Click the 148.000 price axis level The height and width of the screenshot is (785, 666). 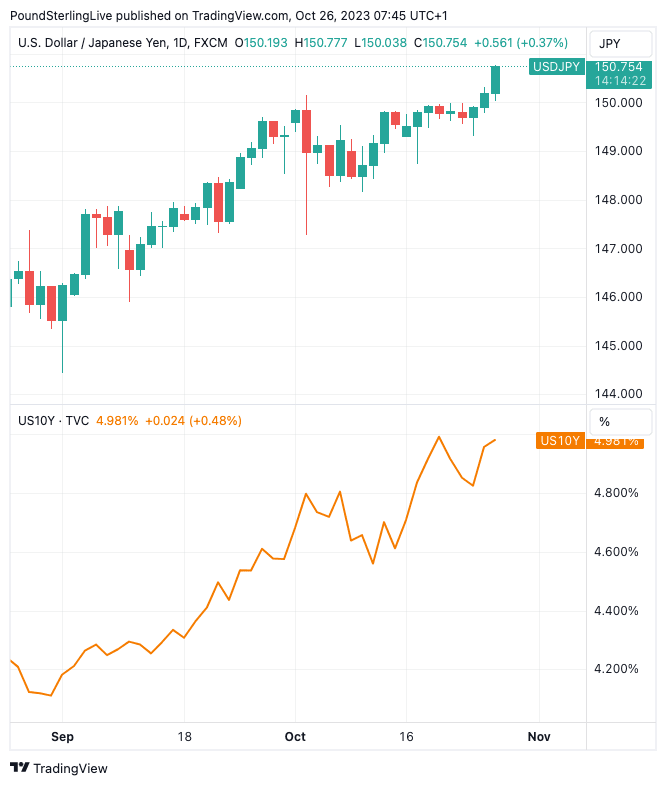point(618,200)
